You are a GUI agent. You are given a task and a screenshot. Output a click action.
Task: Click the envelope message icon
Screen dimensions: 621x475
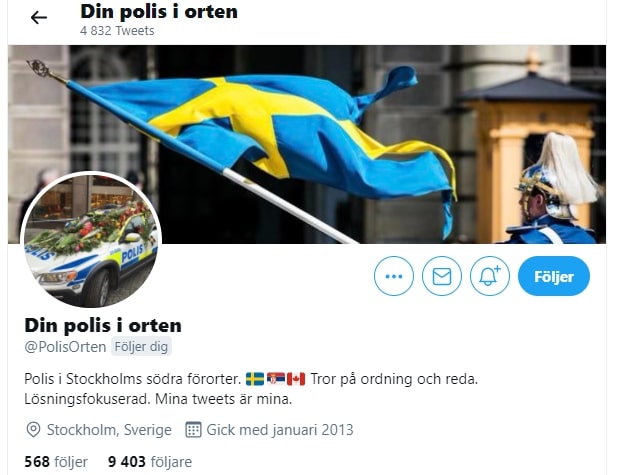pos(442,276)
